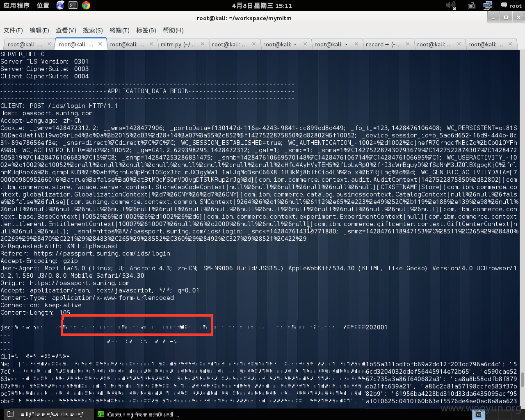
Task: Open the 搜索(S) menu
Action: [93, 30]
